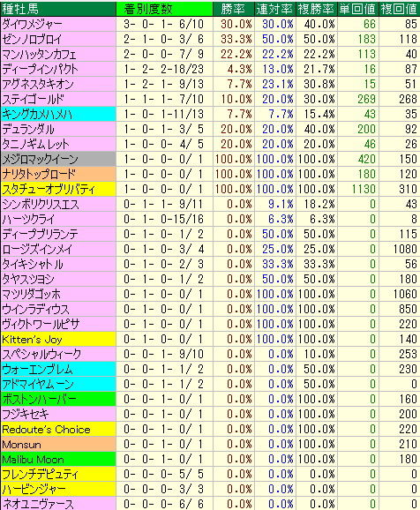420x510 pixels.
Task: Click the 勝率 column header
Action: click(x=233, y=9)
